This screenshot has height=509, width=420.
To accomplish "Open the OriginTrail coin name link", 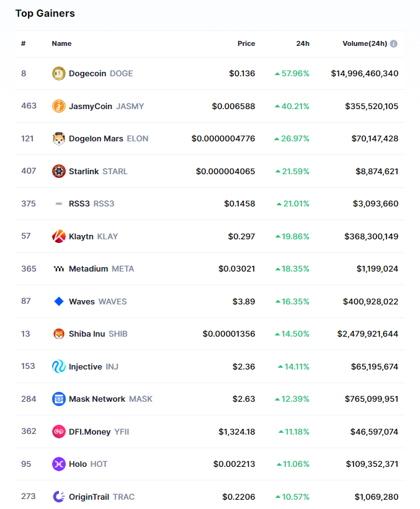I will coord(90,497).
